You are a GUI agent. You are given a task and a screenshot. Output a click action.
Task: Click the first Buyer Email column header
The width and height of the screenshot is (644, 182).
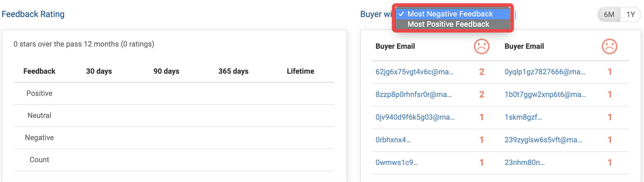pyautogui.click(x=395, y=46)
